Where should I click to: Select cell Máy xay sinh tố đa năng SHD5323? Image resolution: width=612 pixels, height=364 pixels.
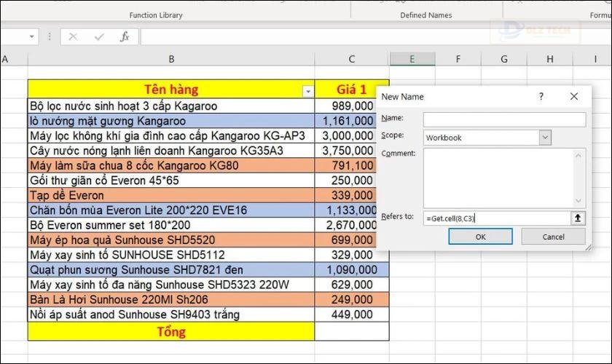(x=171, y=285)
